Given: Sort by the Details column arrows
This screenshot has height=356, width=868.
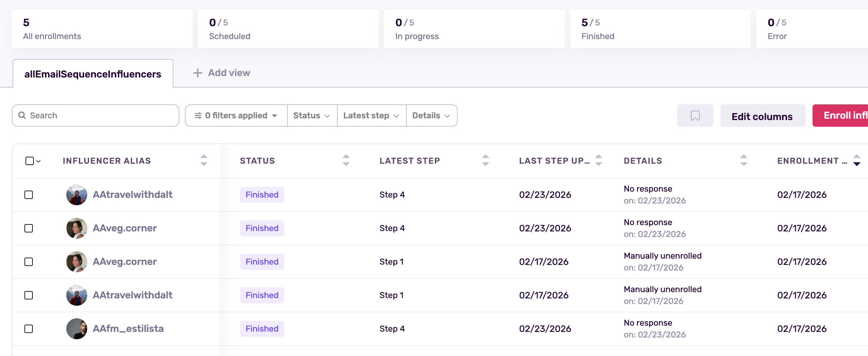Looking at the screenshot, I should [x=743, y=160].
